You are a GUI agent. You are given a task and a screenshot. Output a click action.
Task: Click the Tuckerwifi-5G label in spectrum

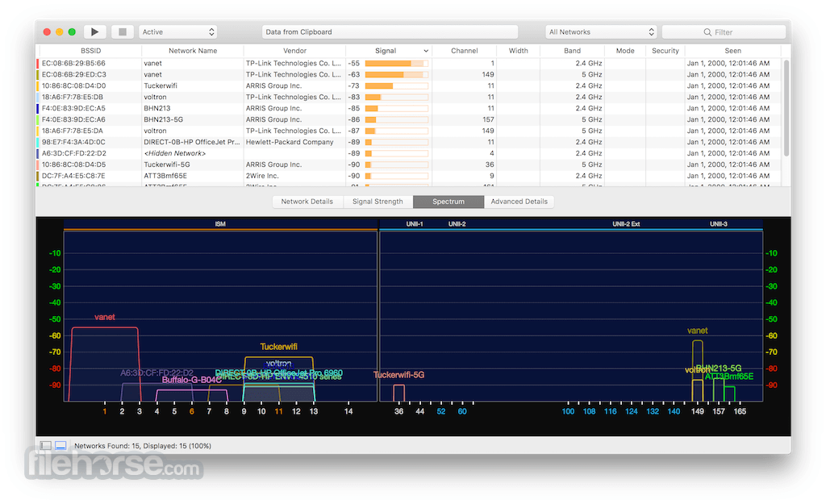(x=398, y=375)
